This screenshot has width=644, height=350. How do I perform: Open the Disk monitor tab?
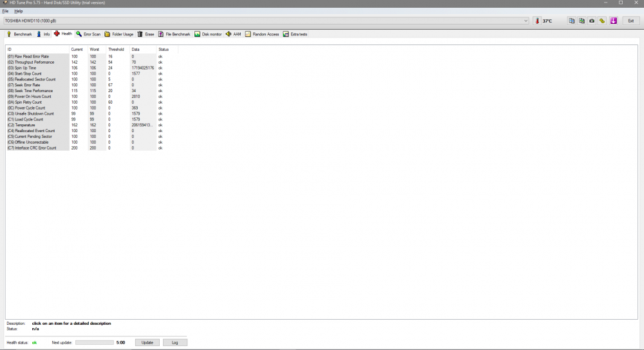(208, 34)
